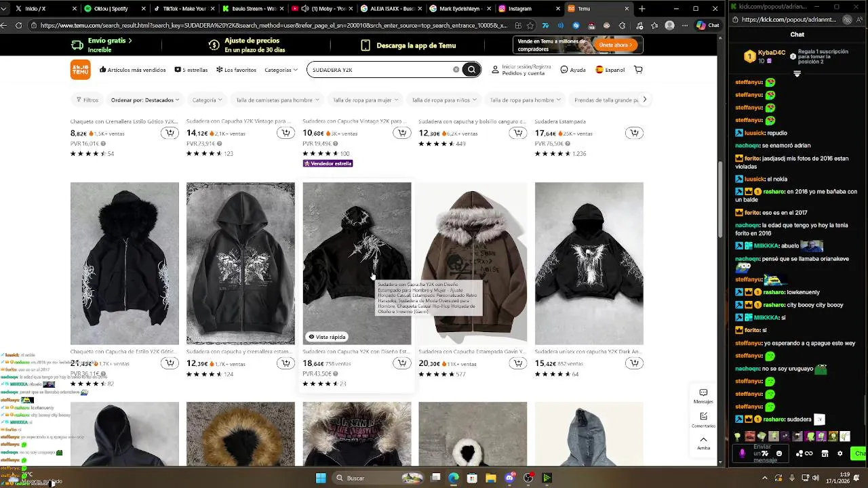The width and height of the screenshot is (868, 488).
Task: Open Discord from the Windows taskbar
Action: pos(510,478)
